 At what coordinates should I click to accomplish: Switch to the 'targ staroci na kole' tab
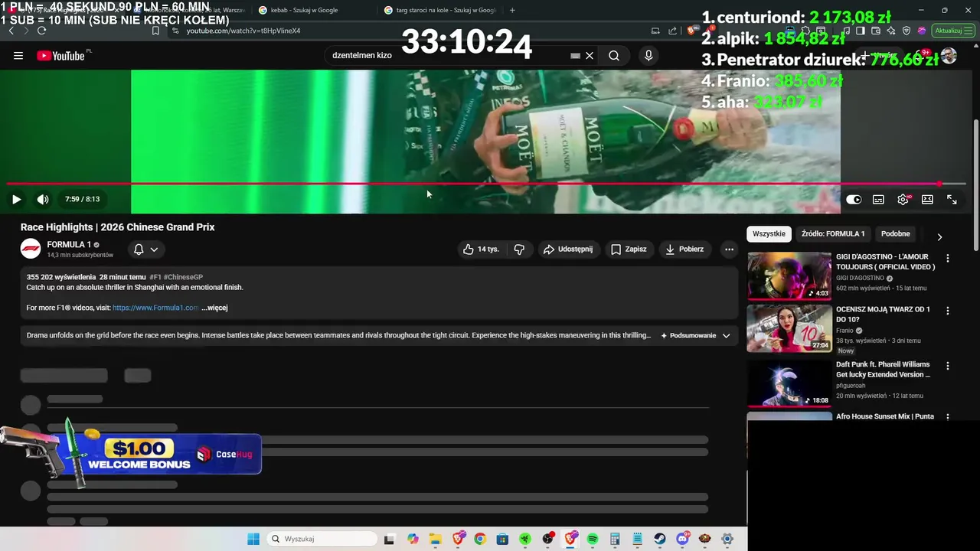(440, 10)
